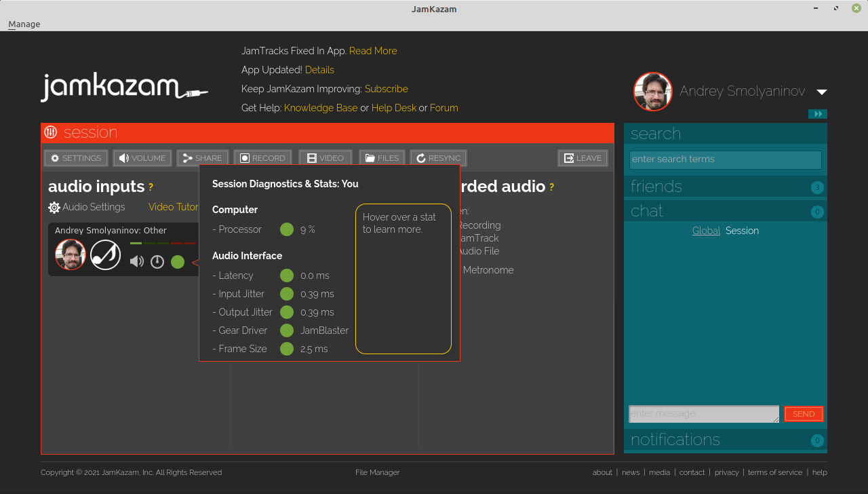The image size is (868, 494).
Task: Click the speaker mute icon on Andrey's track
Action: click(x=137, y=261)
